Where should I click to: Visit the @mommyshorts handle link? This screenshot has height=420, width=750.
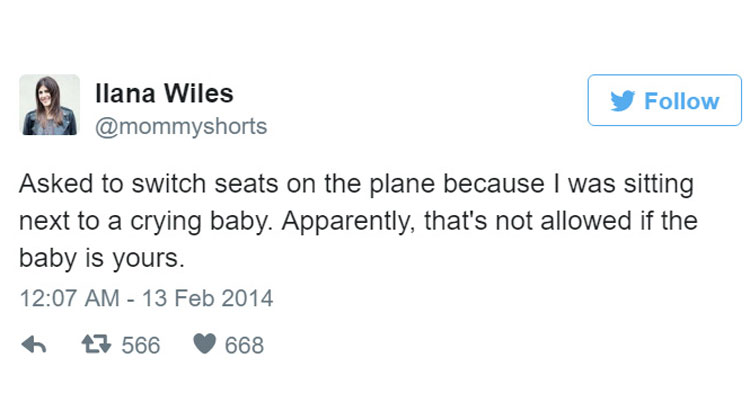181,127
